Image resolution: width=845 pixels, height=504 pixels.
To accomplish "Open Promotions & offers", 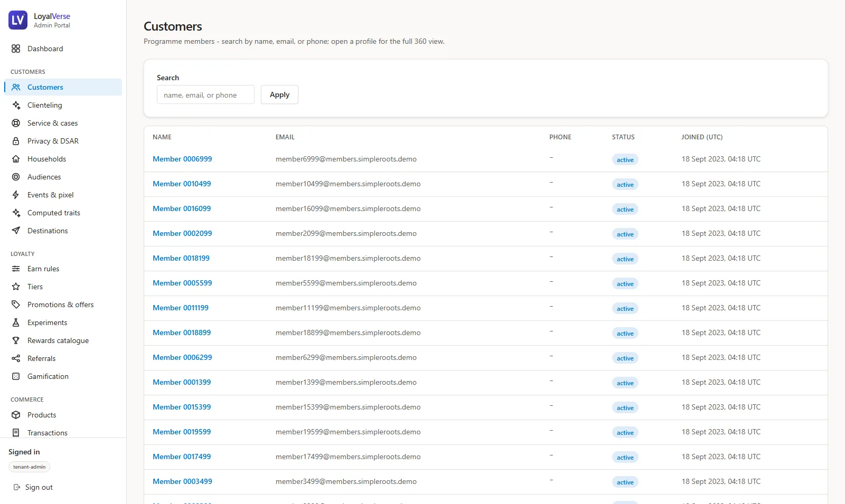I will click(63, 305).
